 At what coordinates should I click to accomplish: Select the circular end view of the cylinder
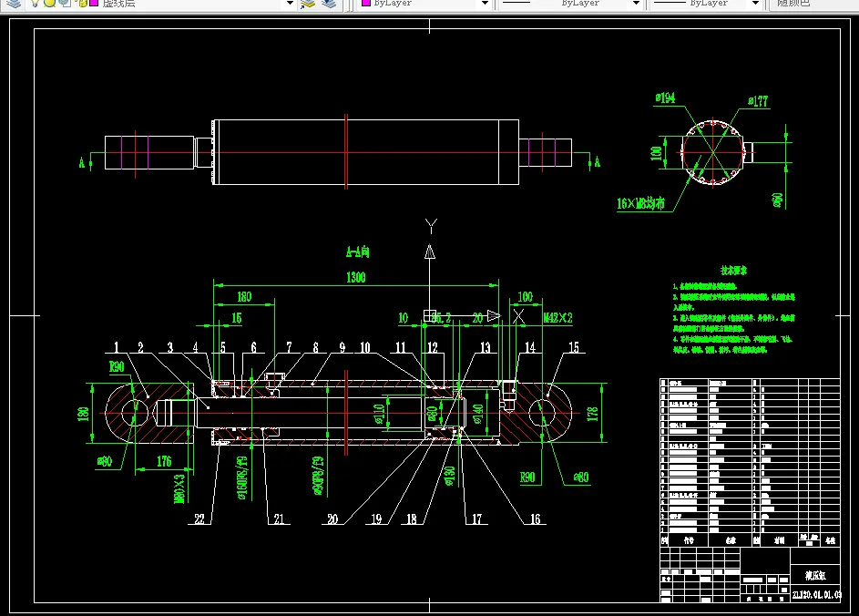tap(712, 152)
